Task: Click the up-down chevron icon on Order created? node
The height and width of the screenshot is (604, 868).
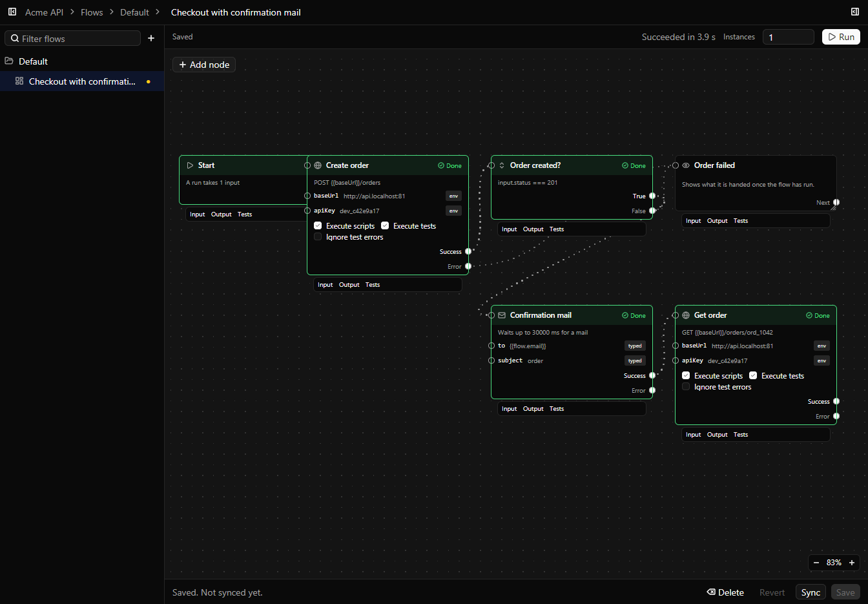Action: [x=502, y=165]
